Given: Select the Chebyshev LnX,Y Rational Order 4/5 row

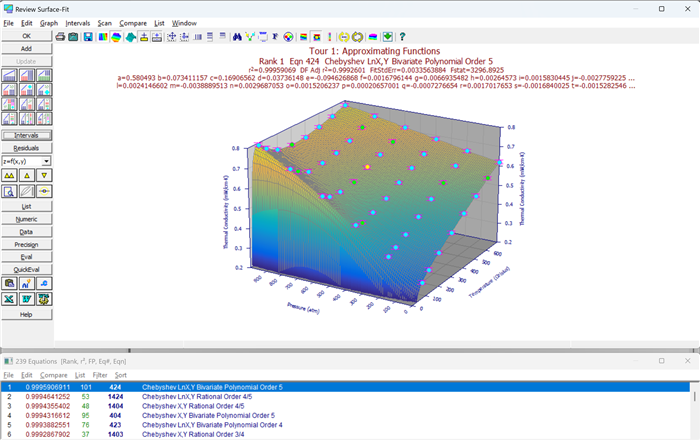Looking at the screenshot, I should [x=345, y=397].
